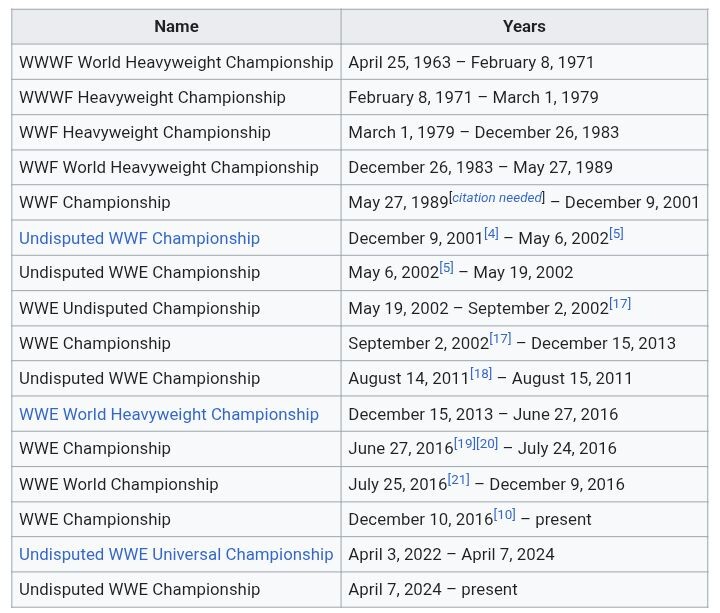
Task: Click reference [4] after December 9, 2001
Action: [491, 233]
